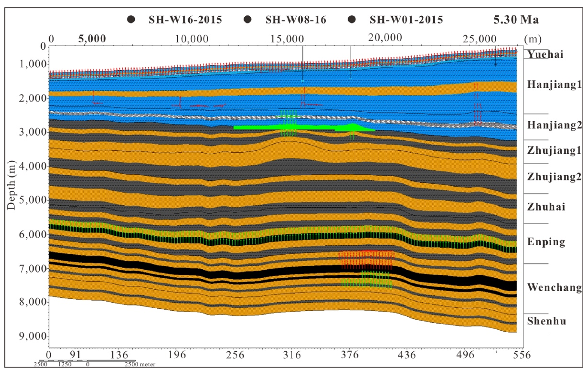
Task: Click the Wenchang formation label
Action: point(554,287)
